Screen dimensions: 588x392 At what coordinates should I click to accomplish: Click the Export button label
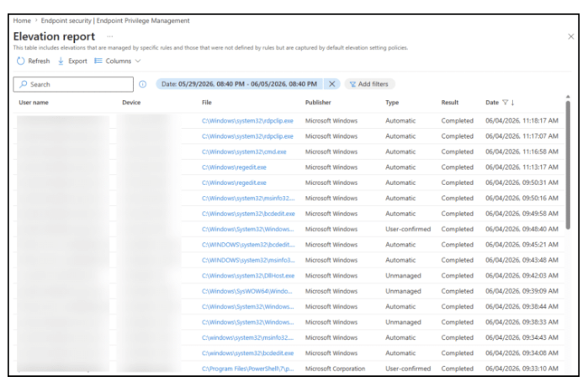tap(77, 61)
